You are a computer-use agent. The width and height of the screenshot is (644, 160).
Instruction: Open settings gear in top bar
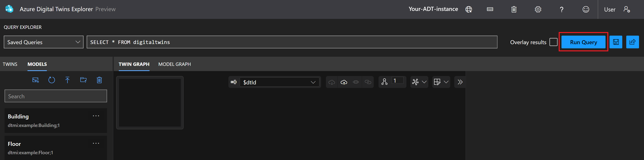tap(538, 9)
